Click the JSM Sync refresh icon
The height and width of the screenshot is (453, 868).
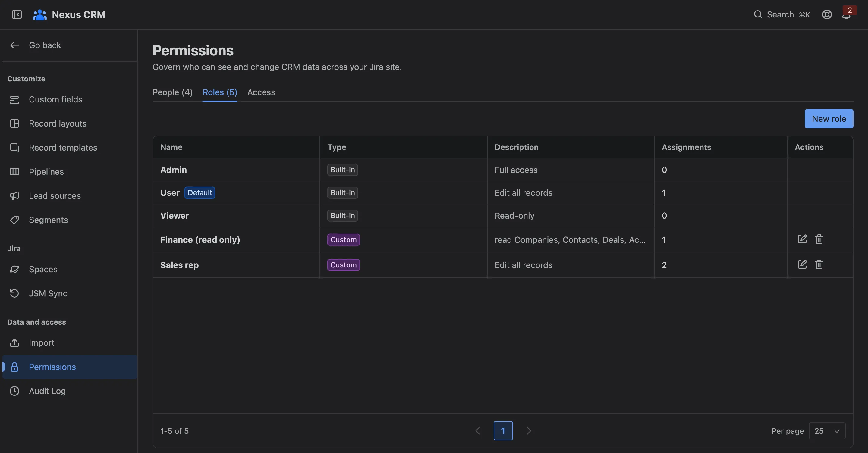point(14,293)
